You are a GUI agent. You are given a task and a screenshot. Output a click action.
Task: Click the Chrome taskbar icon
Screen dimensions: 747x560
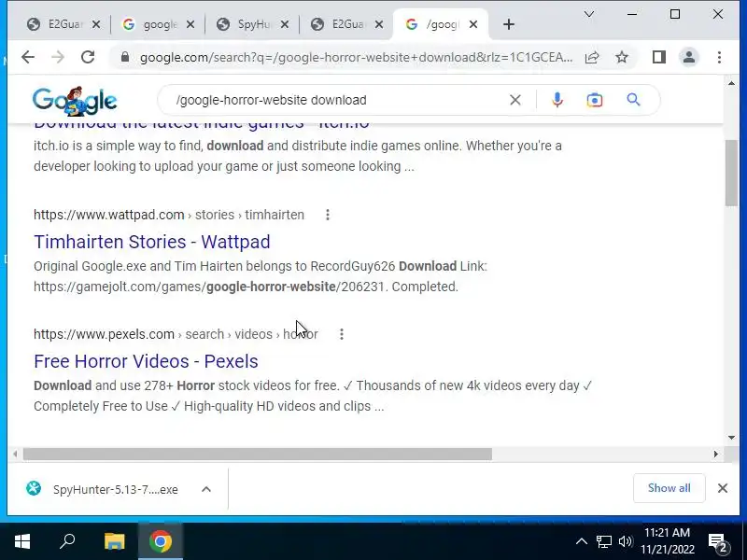point(161,541)
